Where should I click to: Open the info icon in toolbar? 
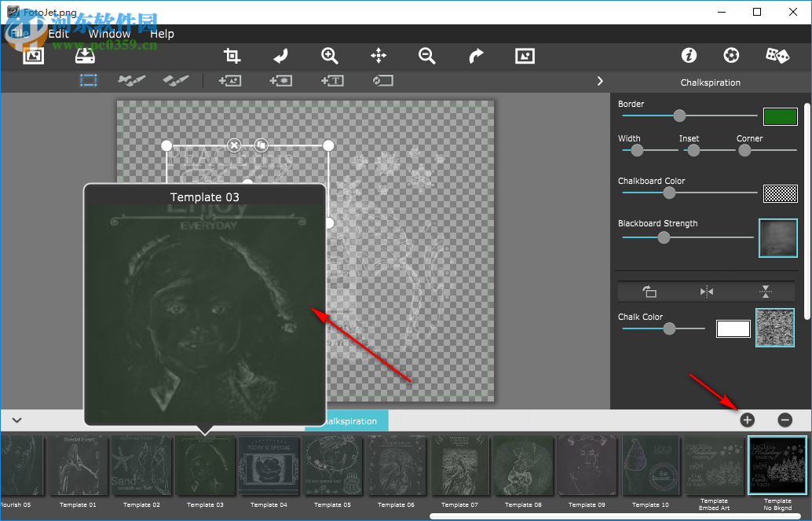689,55
